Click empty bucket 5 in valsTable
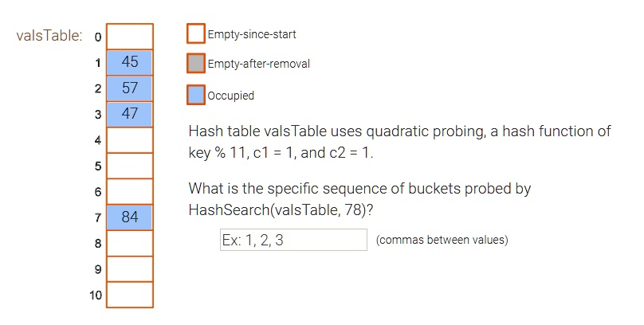 pyautogui.click(x=130, y=166)
